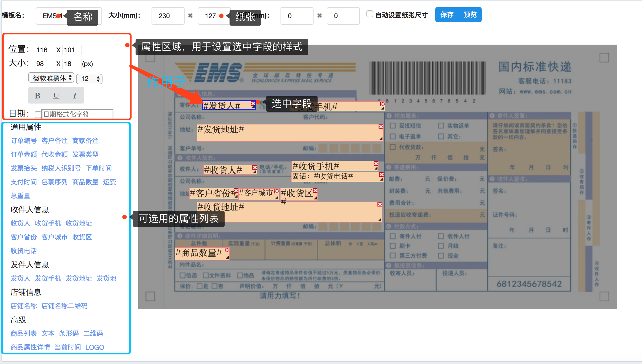Add 包裹序列 attribute
The image size is (642, 364).
point(55,182)
